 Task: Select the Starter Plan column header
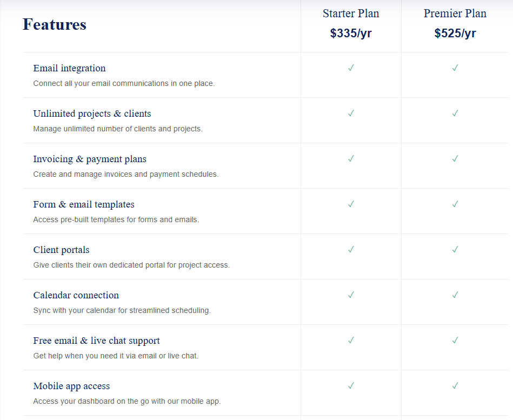click(351, 14)
